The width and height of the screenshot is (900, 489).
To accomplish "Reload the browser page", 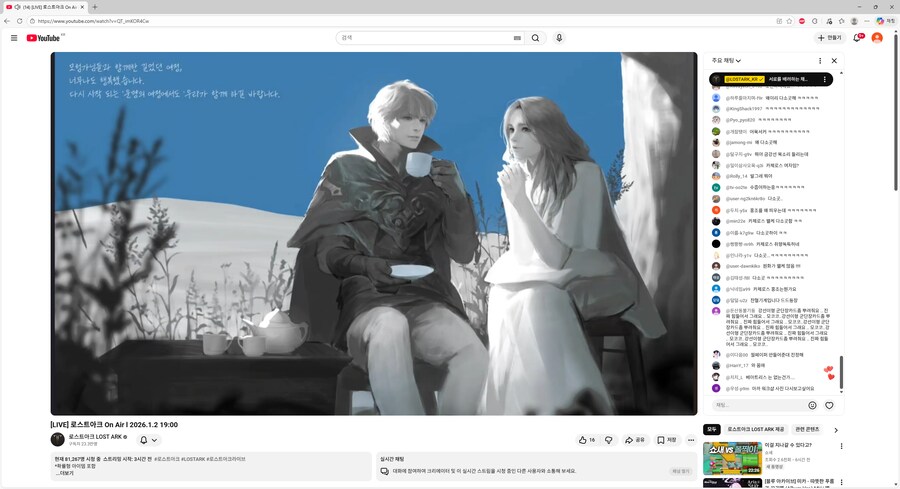I will 20,21.
